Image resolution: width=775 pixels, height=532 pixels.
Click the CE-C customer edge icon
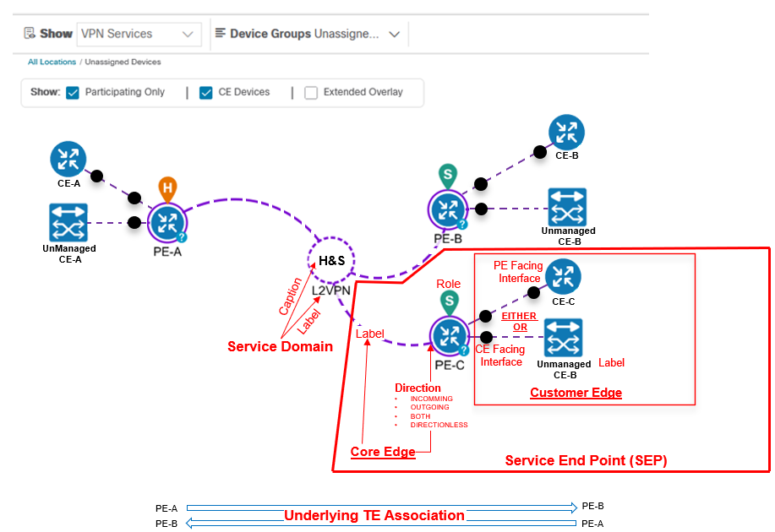pyautogui.click(x=563, y=275)
